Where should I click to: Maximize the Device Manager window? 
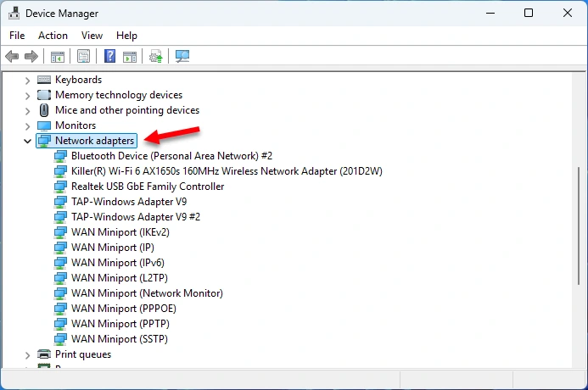[529, 13]
